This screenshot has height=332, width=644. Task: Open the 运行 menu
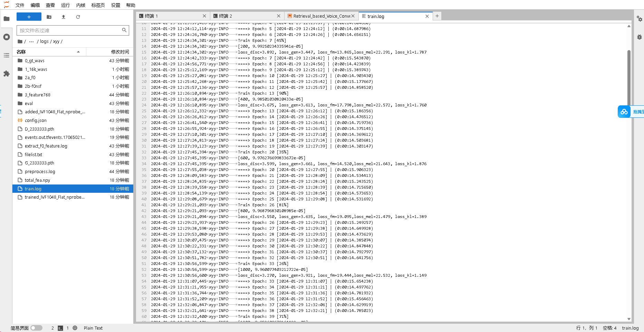click(65, 5)
